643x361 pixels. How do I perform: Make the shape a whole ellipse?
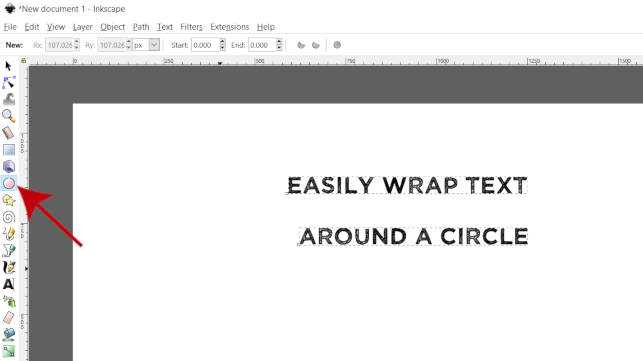tap(337, 45)
